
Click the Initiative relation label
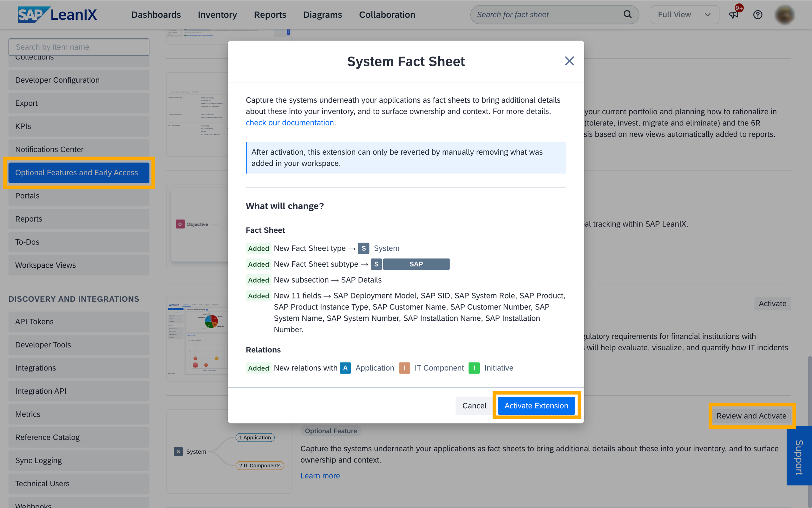click(499, 368)
